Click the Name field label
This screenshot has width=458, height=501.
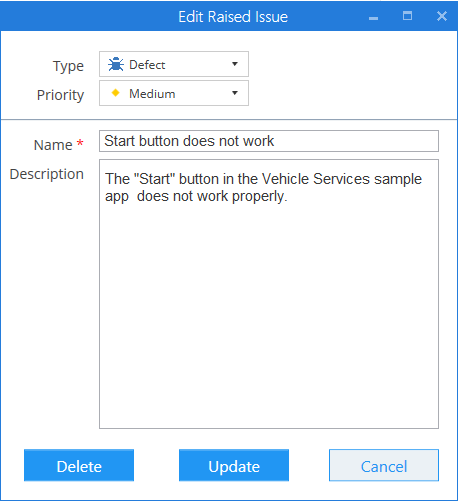click(x=53, y=145)
